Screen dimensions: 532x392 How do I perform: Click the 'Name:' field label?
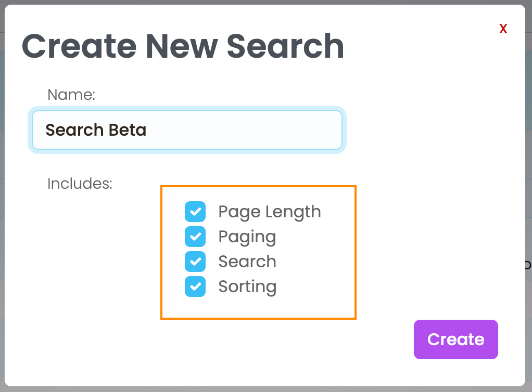click(71, 95)
